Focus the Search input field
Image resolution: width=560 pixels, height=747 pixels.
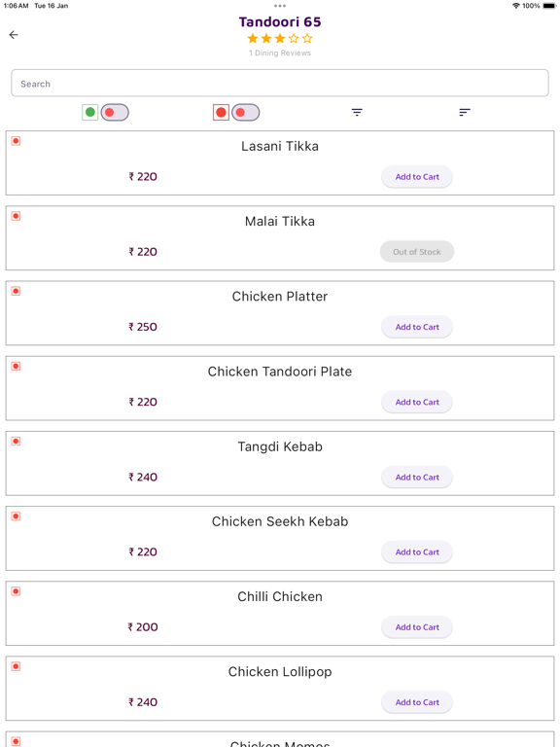point(280,84)
